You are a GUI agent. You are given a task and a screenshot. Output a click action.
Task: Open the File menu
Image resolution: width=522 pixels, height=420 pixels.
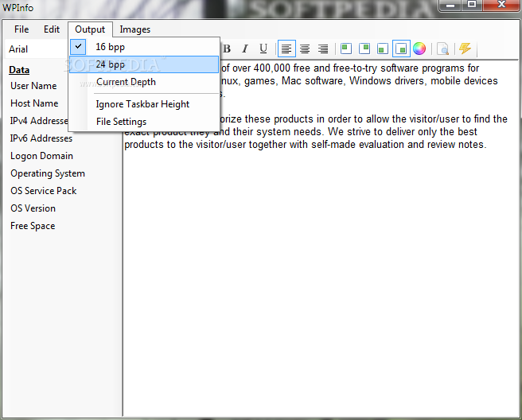pos(21,29)
